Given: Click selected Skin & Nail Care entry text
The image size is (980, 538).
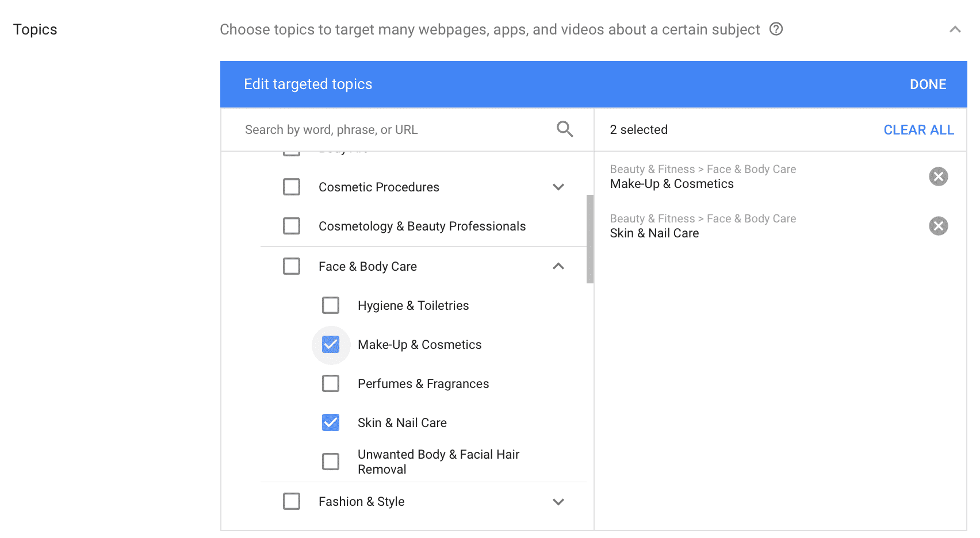Looking at the screenshot, I should (654, 233).
